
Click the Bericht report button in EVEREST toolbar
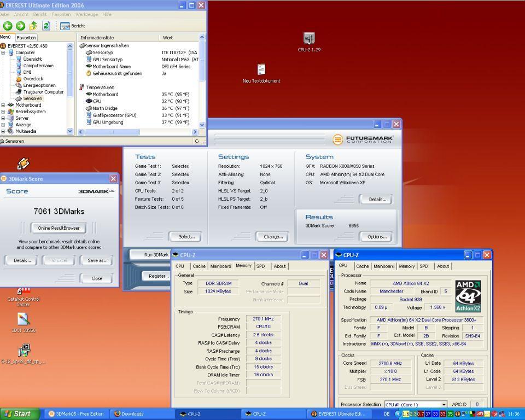click(73, 26)
